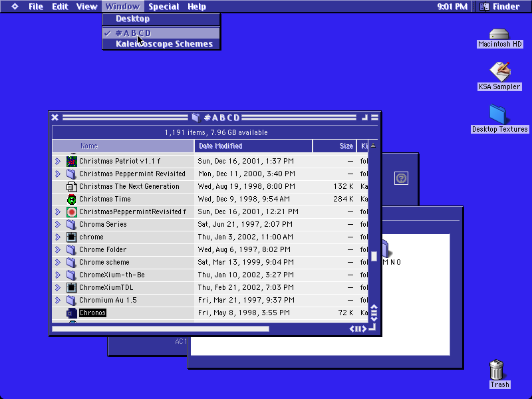The image size is (532, 399).
Task: Select the checked #ABCD Window menu item
Action: pos(162,33)
